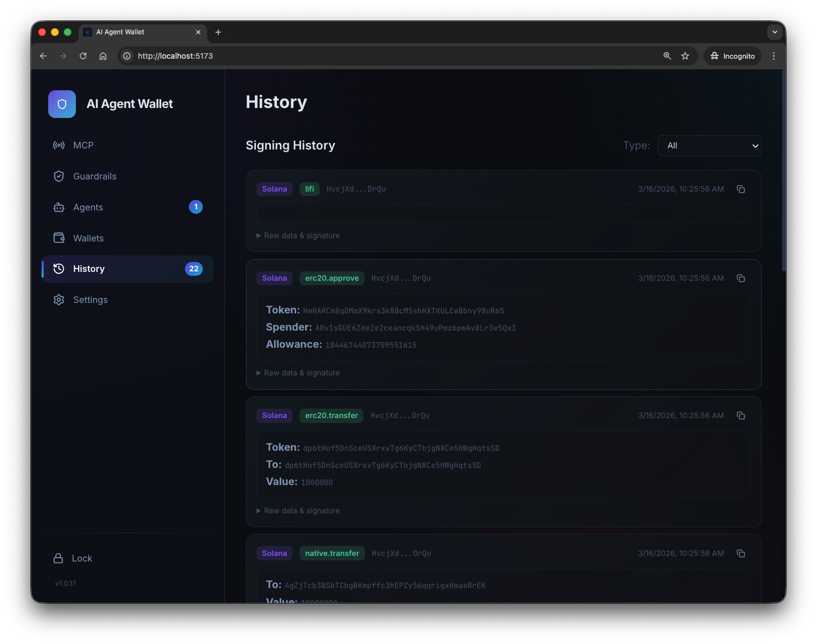Reload the page in browser toolbar

click(x=83, y=56)
